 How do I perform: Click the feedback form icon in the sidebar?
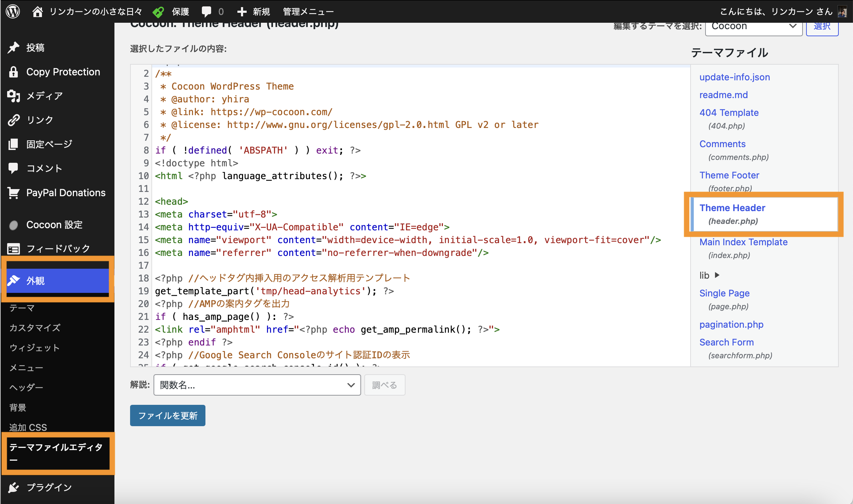click(x=14, y=249)
